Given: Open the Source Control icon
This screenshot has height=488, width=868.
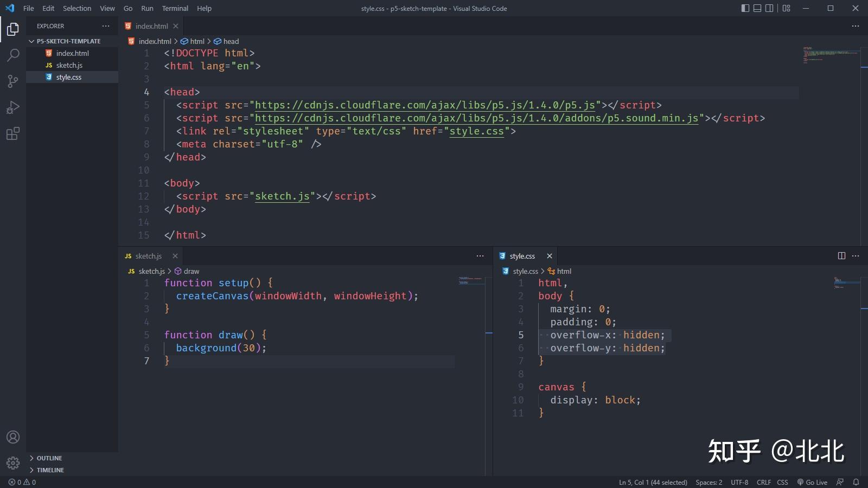Looking at the screenshot, I should (12, 81).
